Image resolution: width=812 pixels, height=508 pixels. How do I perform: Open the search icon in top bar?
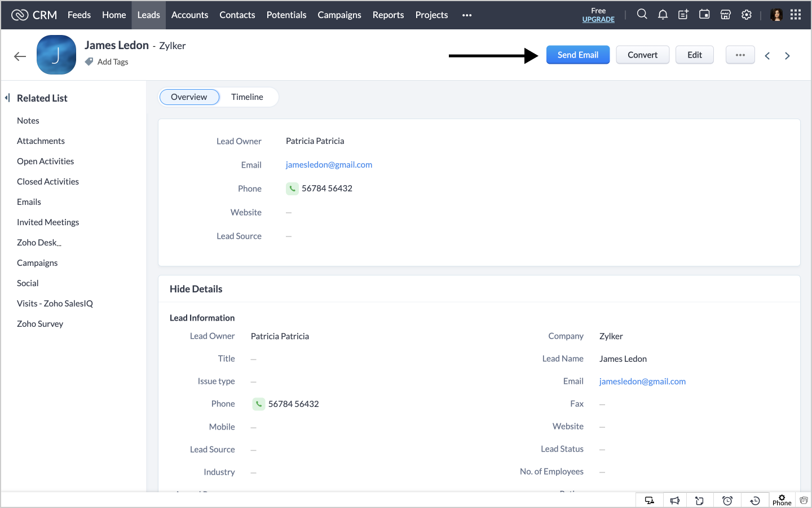(642, 15)
